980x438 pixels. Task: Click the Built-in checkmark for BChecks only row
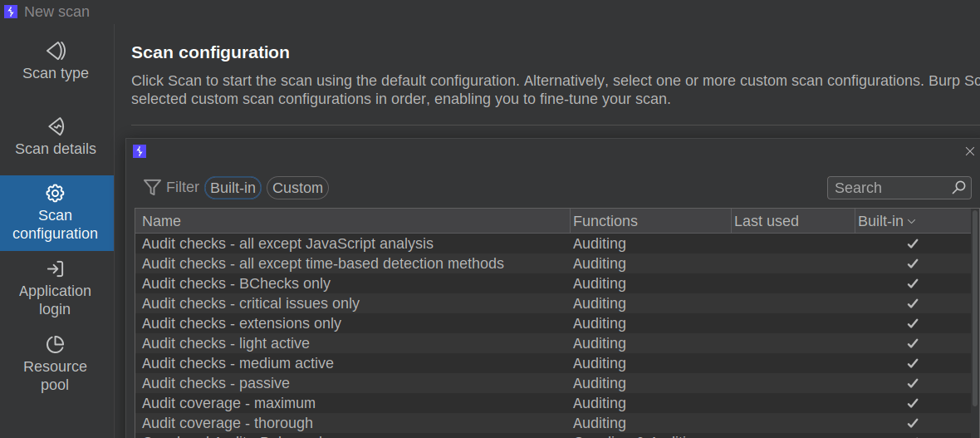(x=913, y=283)
